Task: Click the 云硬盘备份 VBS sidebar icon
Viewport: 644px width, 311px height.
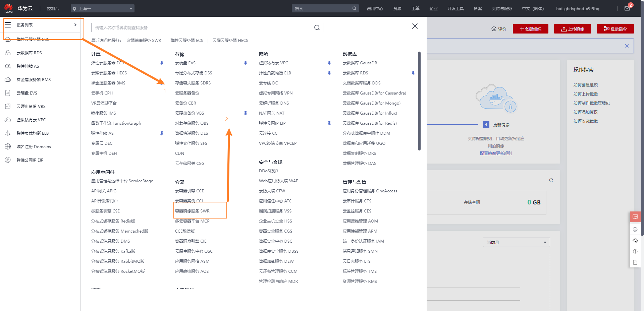Action: 8,106
